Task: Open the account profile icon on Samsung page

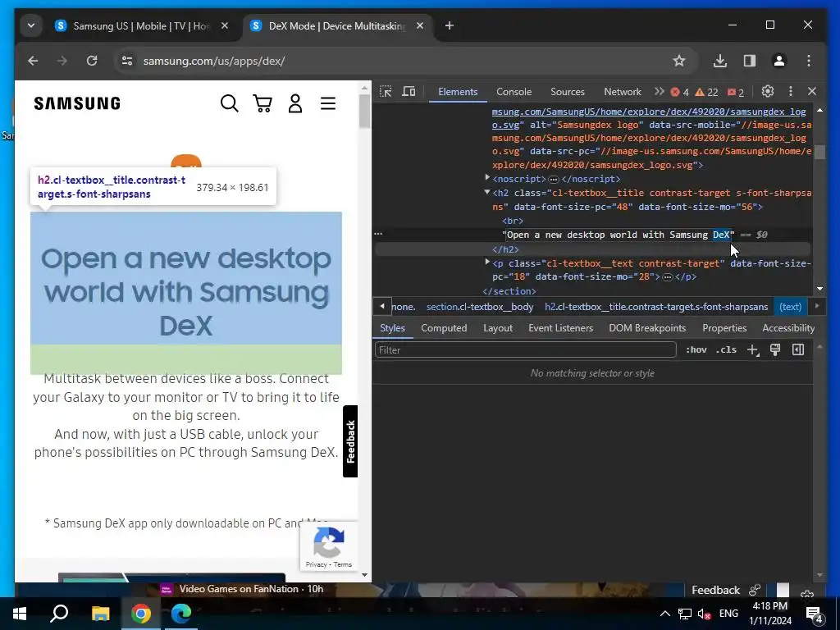Action: [295, 103]
